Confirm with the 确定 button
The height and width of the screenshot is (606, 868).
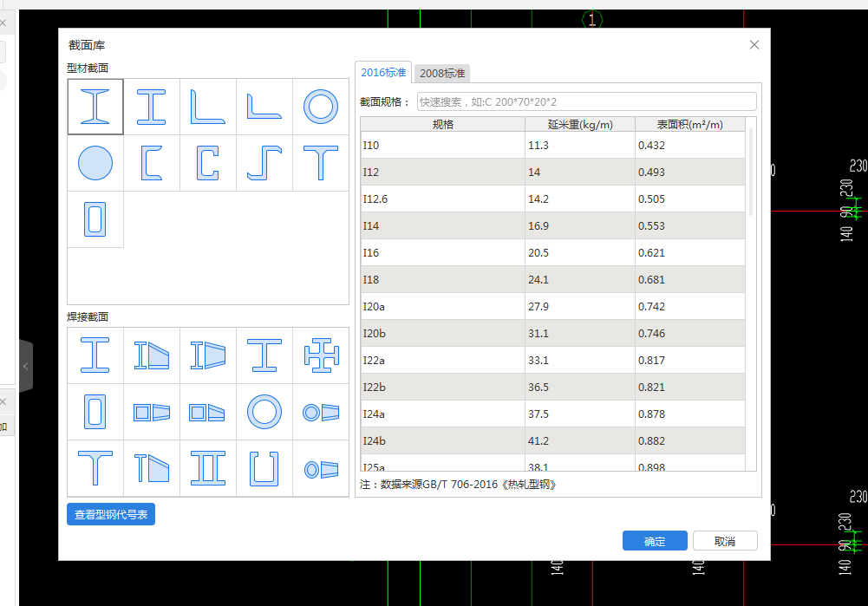pos(655,541)
